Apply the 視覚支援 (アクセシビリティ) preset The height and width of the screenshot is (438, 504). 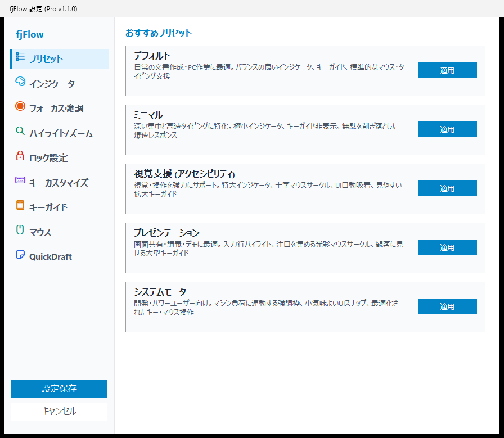point(447,188)
